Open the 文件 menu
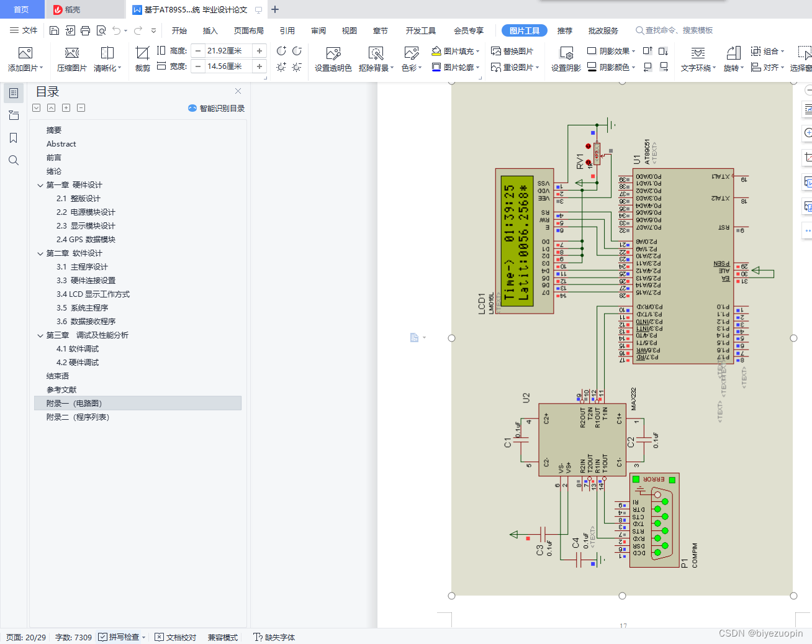 [x=24, y=30]
